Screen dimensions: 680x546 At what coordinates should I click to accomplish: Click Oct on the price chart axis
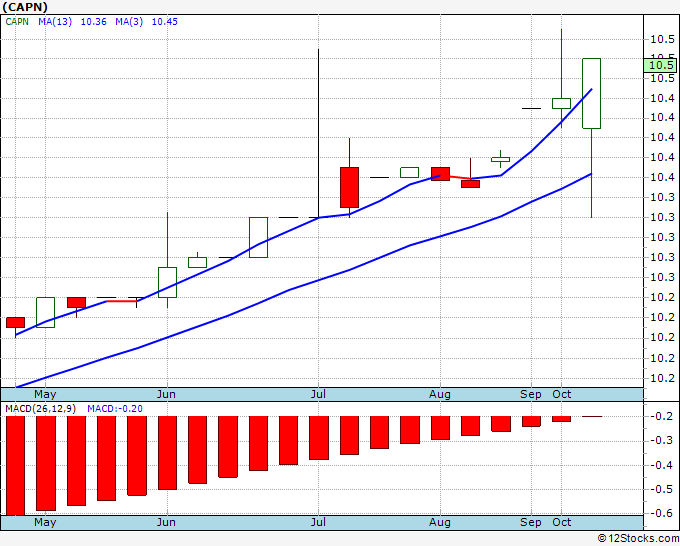pyautogui.click(x=562, y=394)
